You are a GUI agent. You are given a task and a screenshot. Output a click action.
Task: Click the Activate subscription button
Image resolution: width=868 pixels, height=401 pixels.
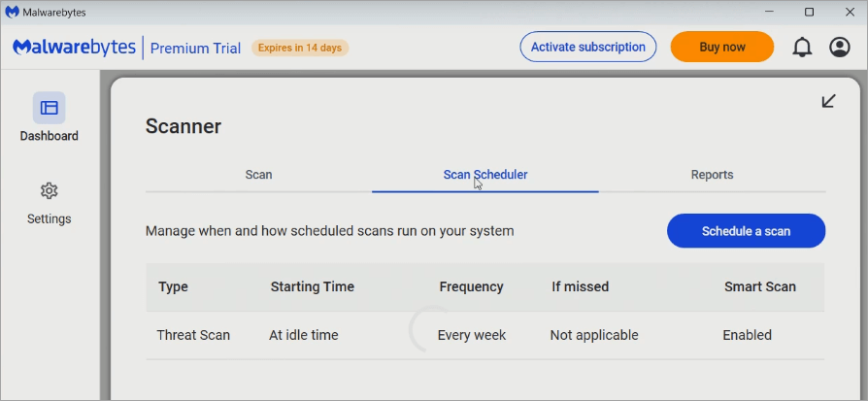coord(588,47)
